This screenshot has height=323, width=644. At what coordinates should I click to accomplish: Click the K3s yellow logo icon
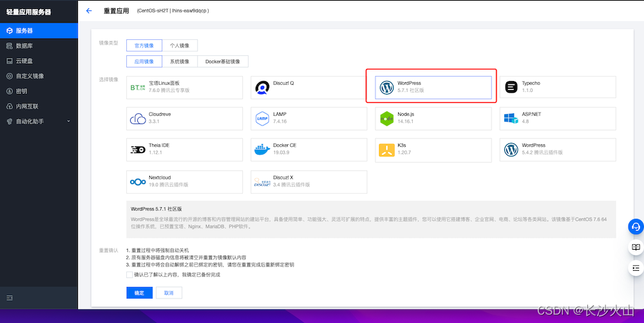[386, 150]
